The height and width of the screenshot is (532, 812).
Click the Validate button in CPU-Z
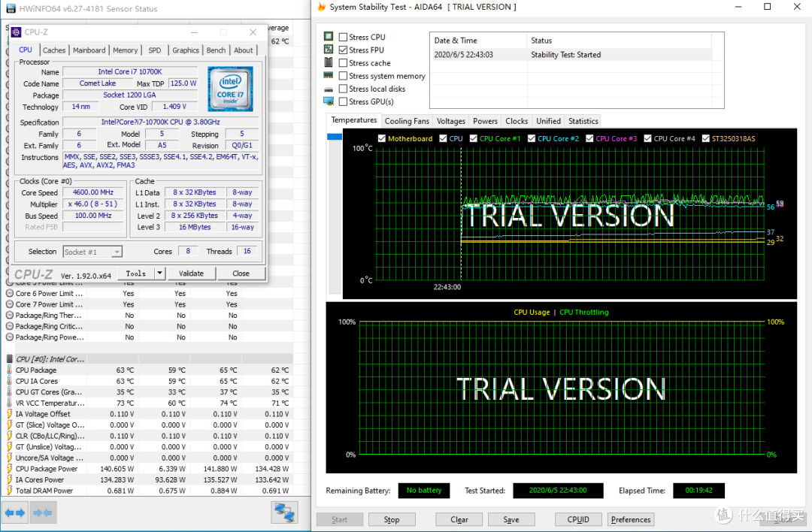[191, 274]
